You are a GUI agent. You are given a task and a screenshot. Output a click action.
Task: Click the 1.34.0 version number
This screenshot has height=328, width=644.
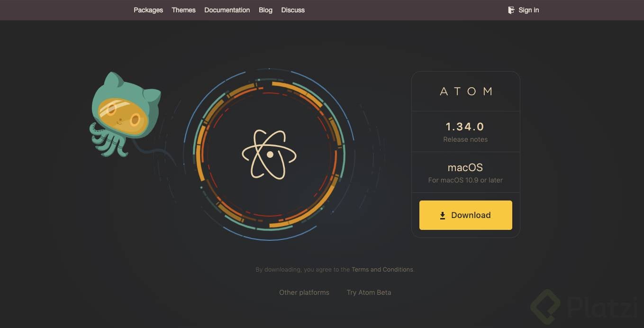(x=465, y=127)
